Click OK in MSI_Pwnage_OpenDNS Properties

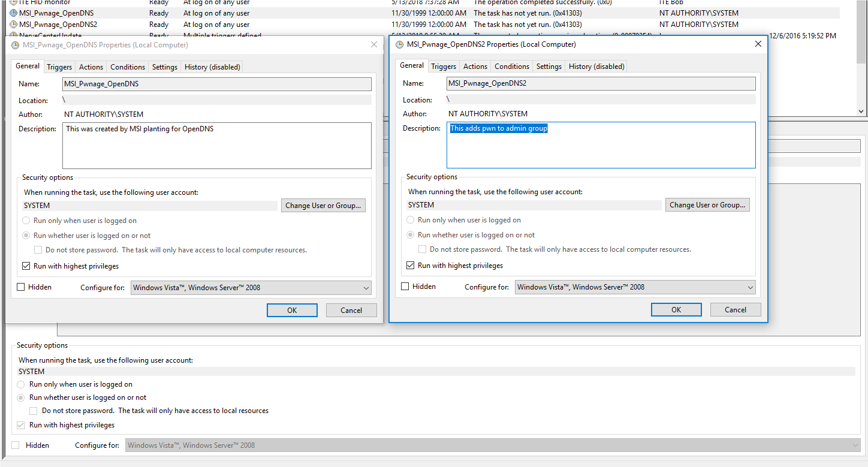tap(292, 311)
